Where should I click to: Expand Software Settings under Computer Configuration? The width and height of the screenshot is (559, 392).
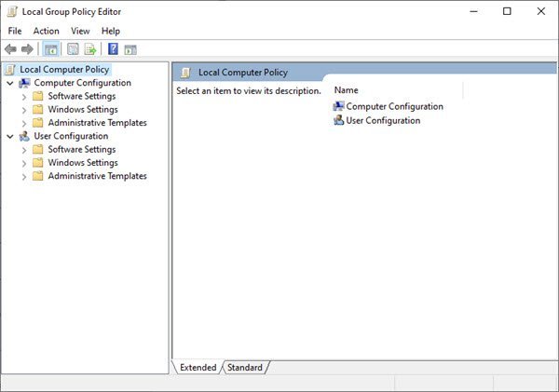pyautogui.click(x=24, y=97)
